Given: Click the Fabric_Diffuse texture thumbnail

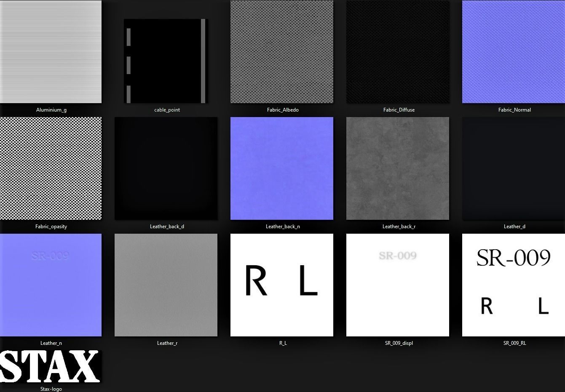Looking at the screenshot, I should point(398,52).
